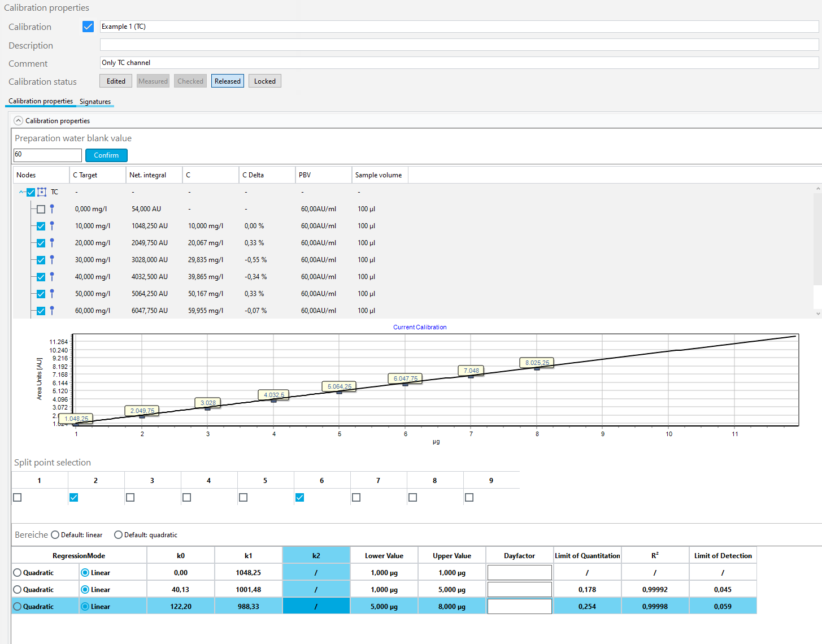Select Quadratic regression for the 5,000–8,000 µg range
This screenshot has height=644, width=822.
[18, 607]
